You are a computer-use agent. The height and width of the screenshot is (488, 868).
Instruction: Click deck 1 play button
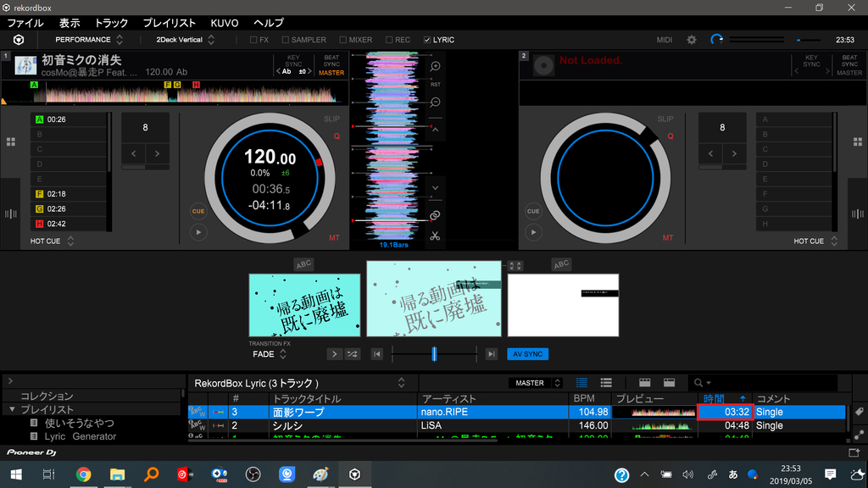pyautogui.click(x=198, y=232)
